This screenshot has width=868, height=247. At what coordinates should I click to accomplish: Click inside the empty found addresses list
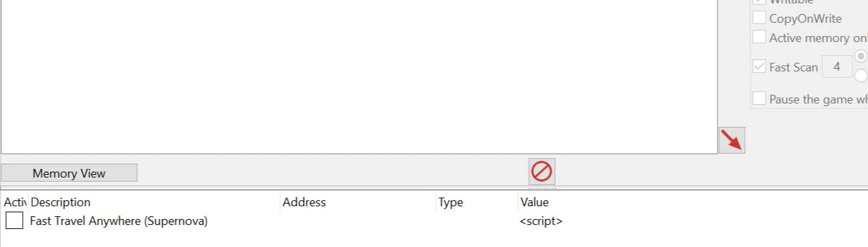[359, 77]
